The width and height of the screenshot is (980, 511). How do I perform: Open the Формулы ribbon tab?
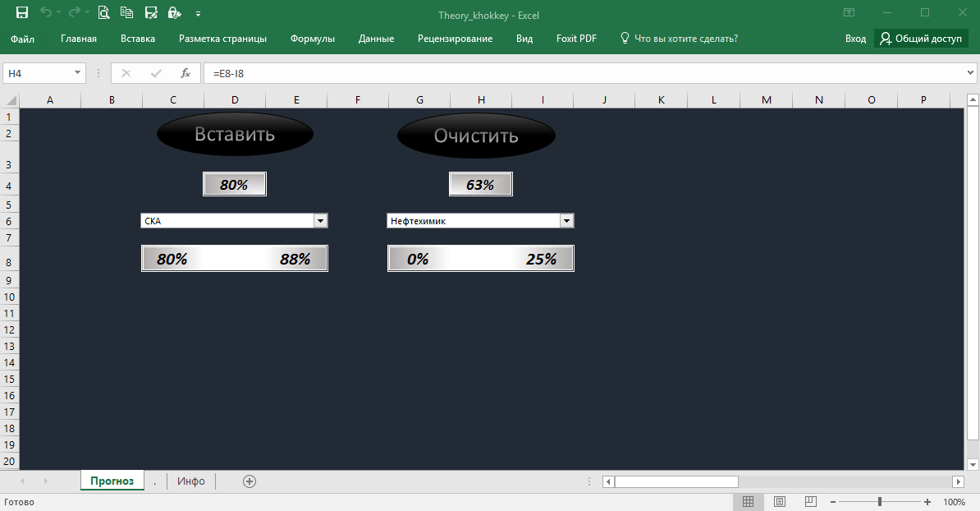[312, 39]
